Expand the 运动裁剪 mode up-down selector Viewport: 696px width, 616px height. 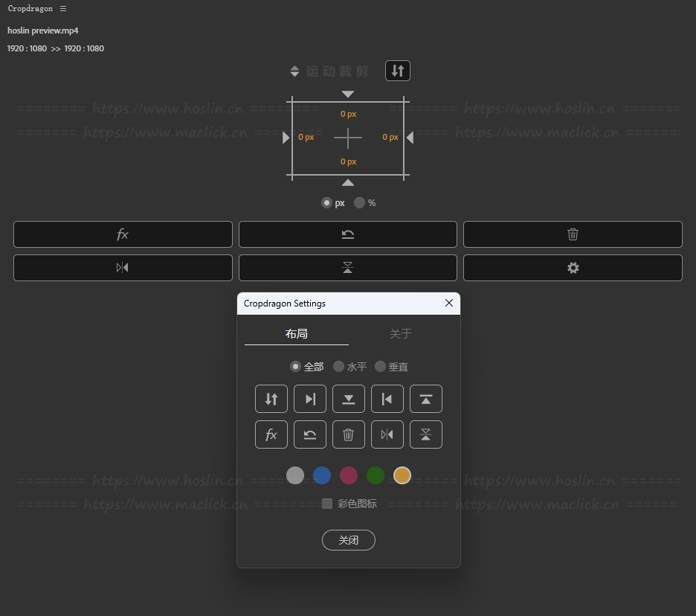tap(294, 71)
